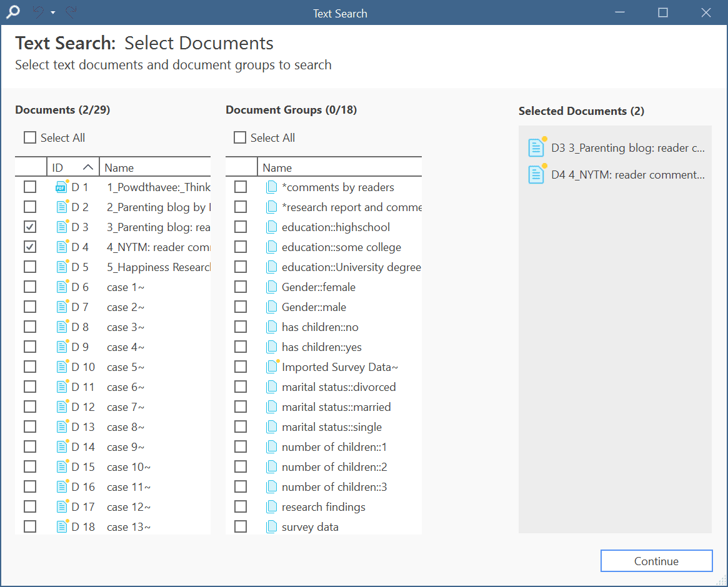
Task: Tick the checkbox for document D 6
Action: click(x=30, y=287)
